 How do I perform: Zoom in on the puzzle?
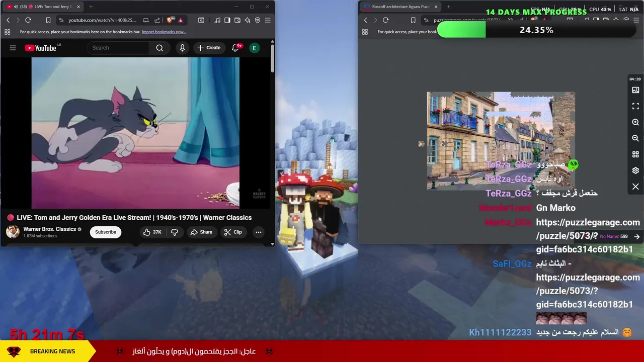tap(635, 122)
